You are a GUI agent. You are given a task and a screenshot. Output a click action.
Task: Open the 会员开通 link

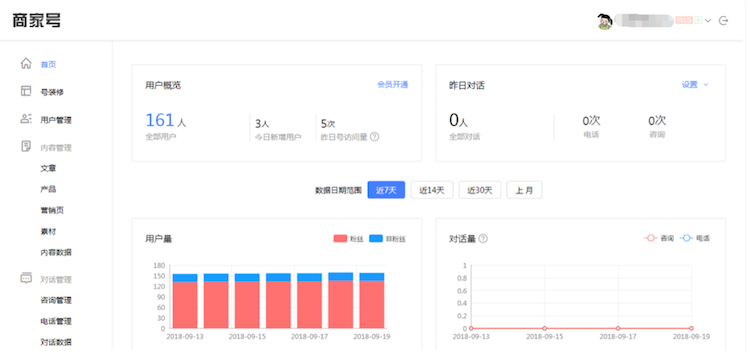coord(393,85)
